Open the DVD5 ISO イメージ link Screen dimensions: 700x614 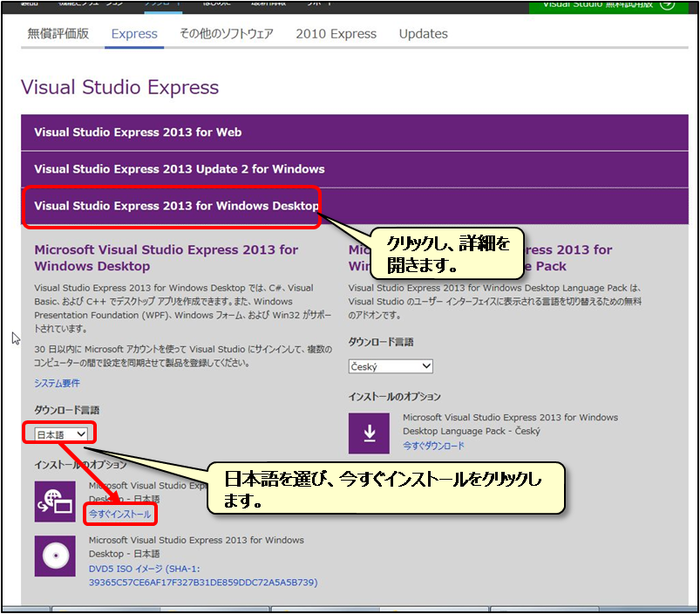point(203,576)
